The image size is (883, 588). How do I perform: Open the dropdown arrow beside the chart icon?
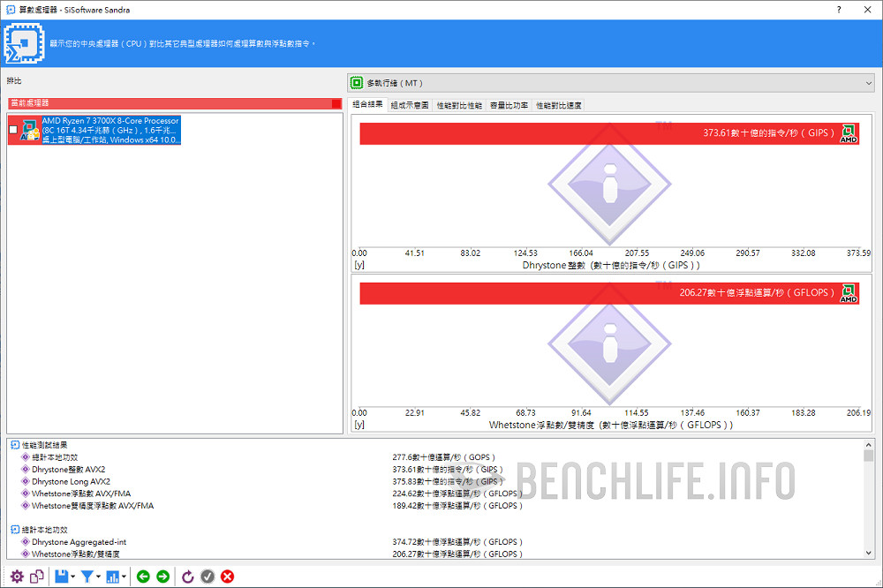pos(125,577)
